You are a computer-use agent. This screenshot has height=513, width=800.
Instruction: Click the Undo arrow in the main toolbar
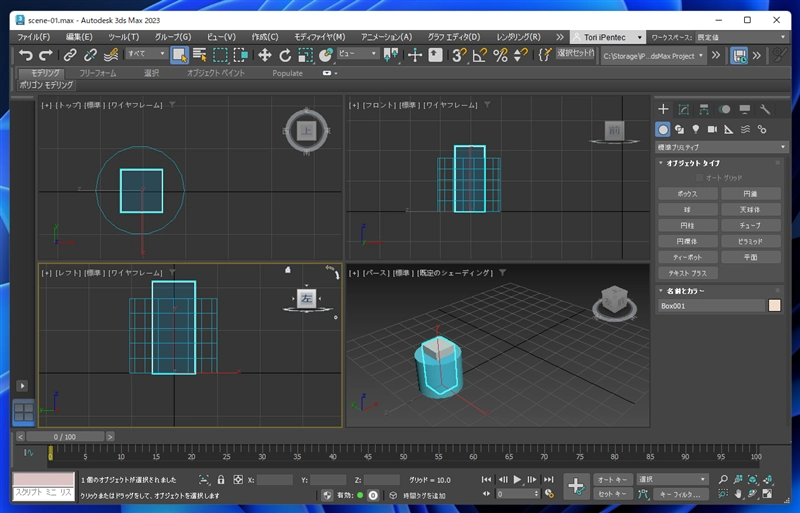tap(26, 55)
